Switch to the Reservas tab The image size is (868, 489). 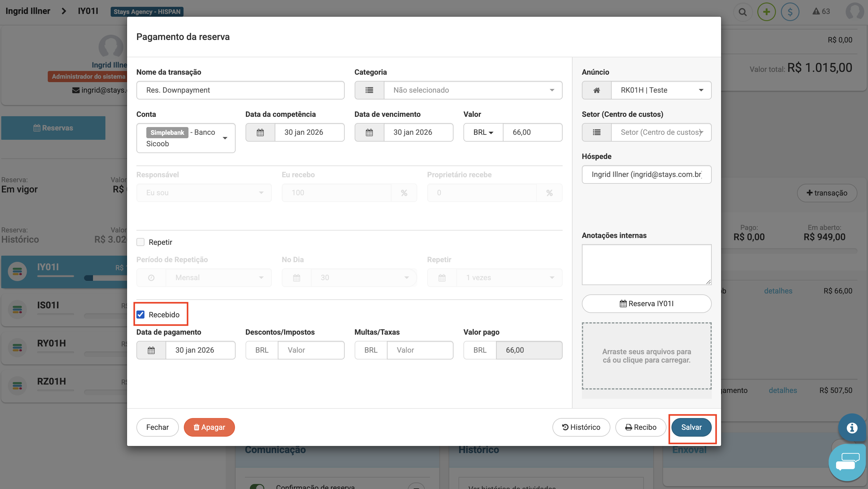(53, 128)
